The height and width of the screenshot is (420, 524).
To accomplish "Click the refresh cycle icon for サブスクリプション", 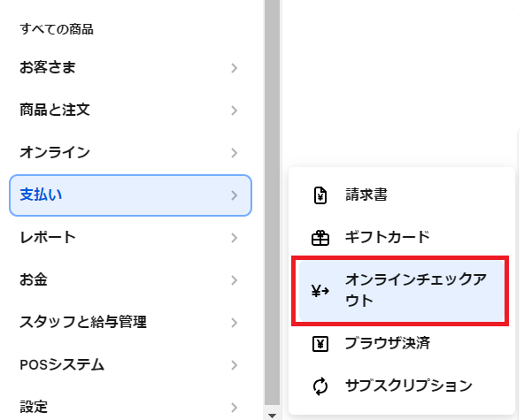I will (x=320, y=386).
